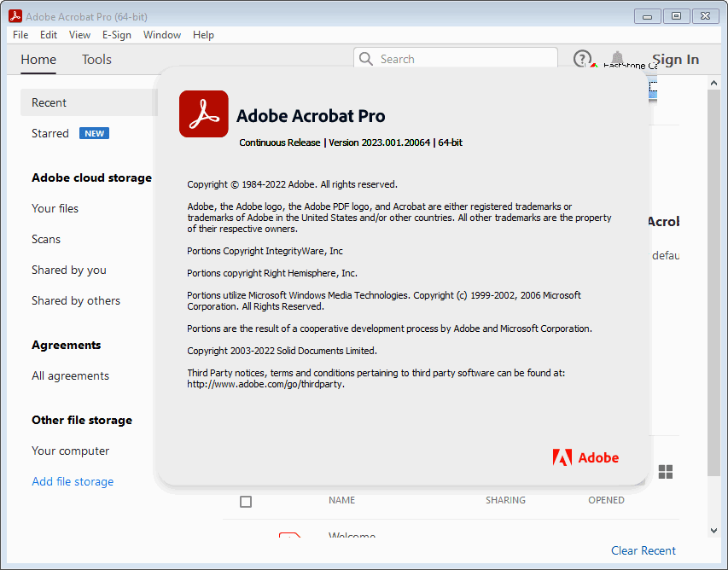Image resolution: width=728 pixels, height=570 pixels.
Task: Click the Sign In button
Action: (x=676, y=60)
